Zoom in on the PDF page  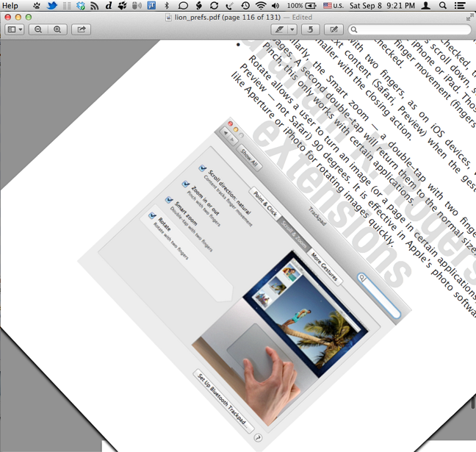(x=57, y=29)
